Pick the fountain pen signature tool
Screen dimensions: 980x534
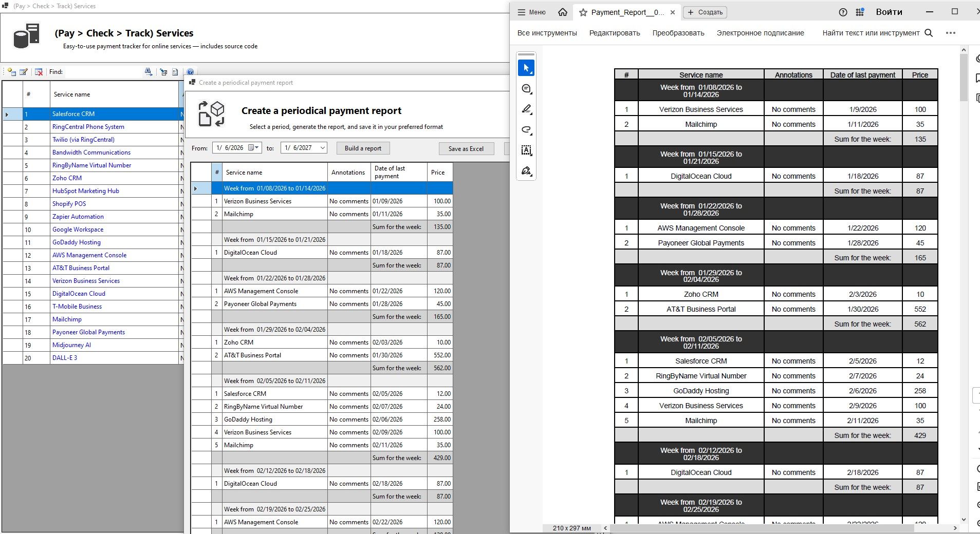pyautogui.click(x=526, y=171)
